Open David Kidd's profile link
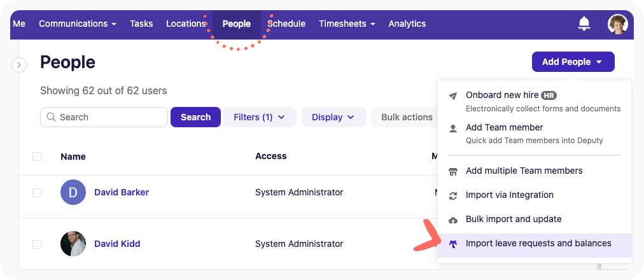The width and height of the screenshot is (644, 280). [x=117, y=244]
